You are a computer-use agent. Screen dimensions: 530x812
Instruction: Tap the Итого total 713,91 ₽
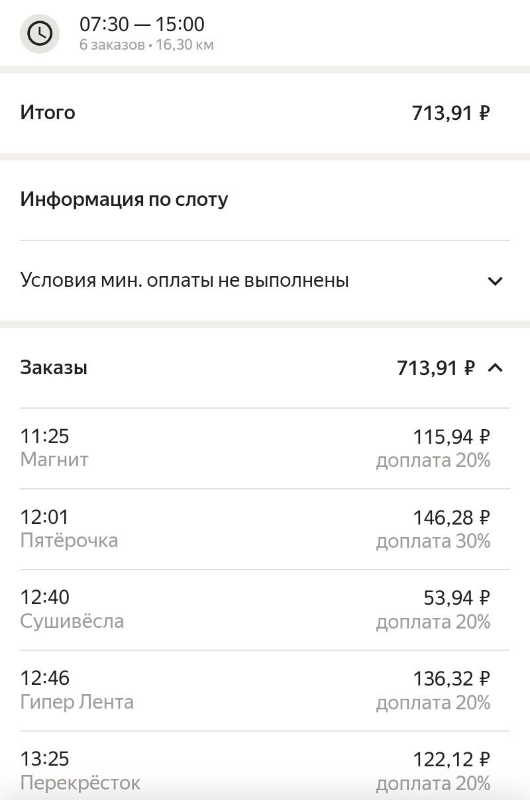(x=450, y=113)
